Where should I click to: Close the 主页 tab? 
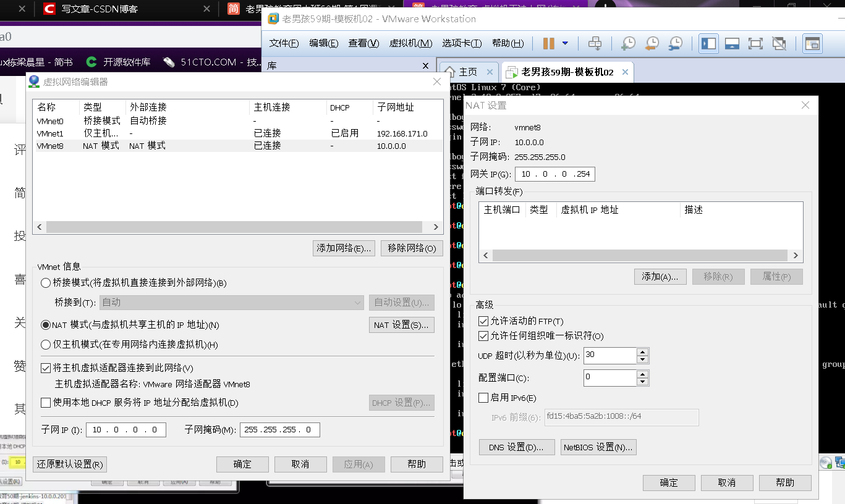pos(490,72)
